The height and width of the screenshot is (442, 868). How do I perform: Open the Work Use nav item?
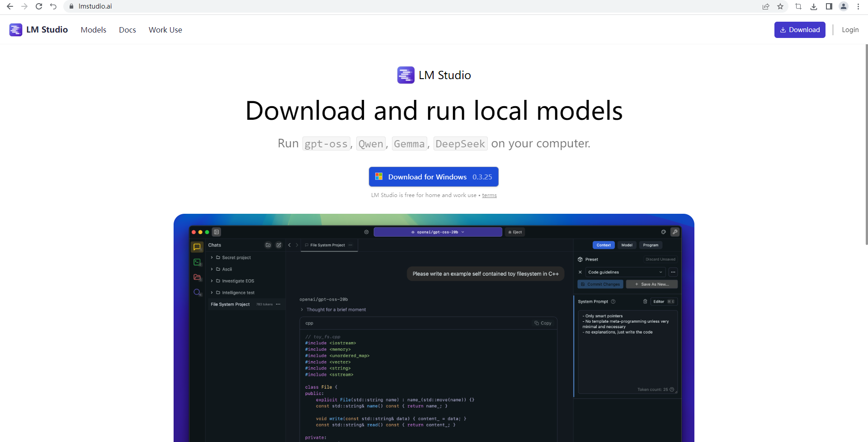165,30
